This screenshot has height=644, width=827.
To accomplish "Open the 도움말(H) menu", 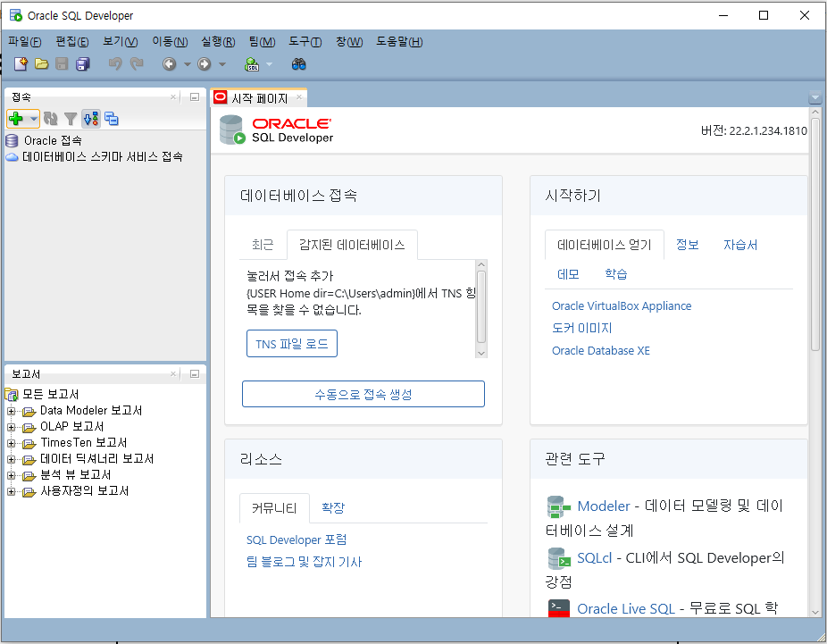I will tap(399, 42).
